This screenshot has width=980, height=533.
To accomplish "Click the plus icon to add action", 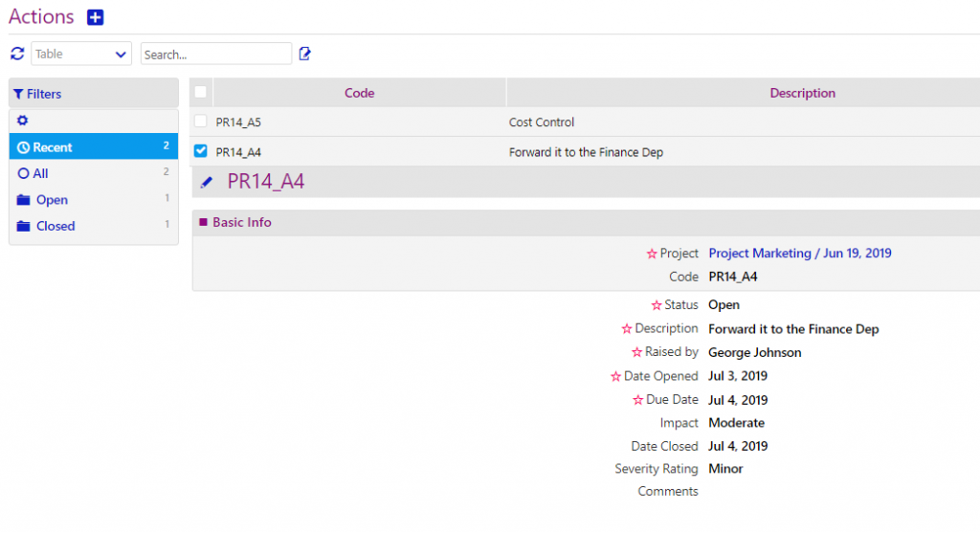I will [95, 17].
